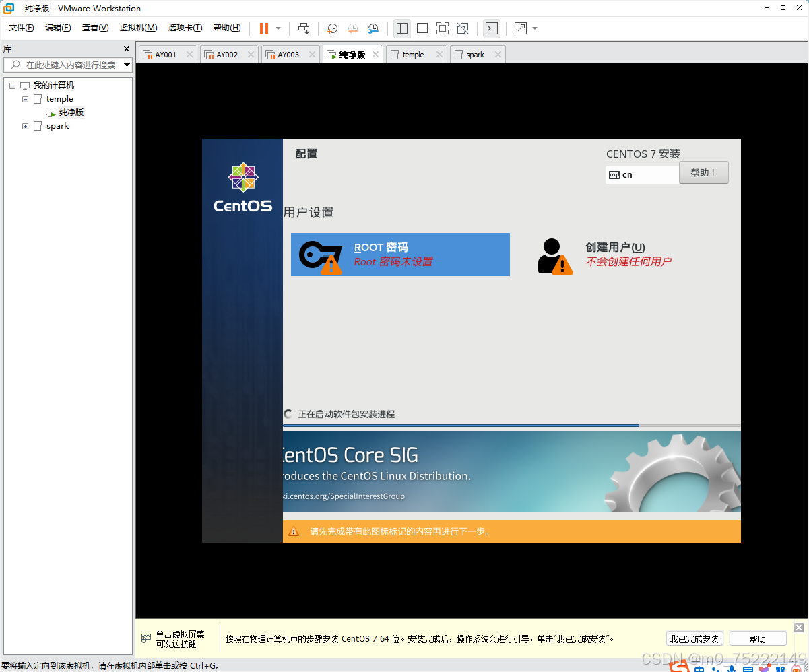This screenshot has height=672, width=809.
Task: Pause the virtual machine via toolbar
Action: coord(264,28)
